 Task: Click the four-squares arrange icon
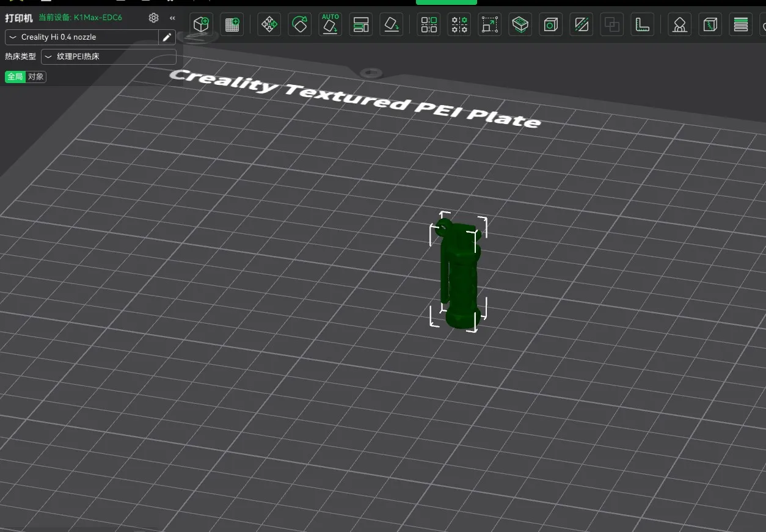(429, 24)
